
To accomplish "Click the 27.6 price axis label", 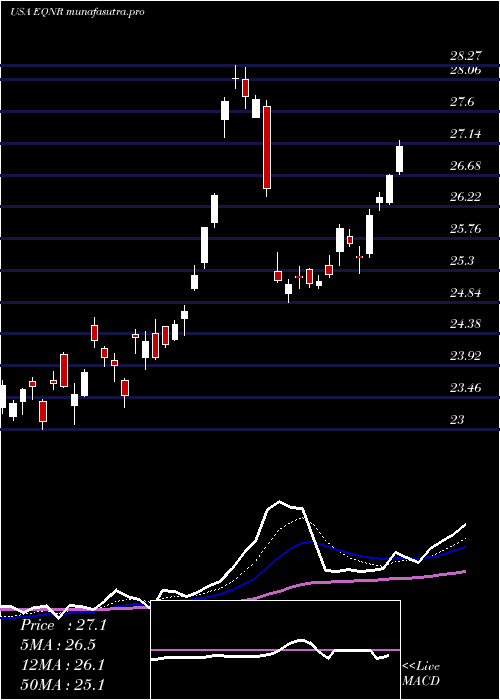I will pos(462,102).
